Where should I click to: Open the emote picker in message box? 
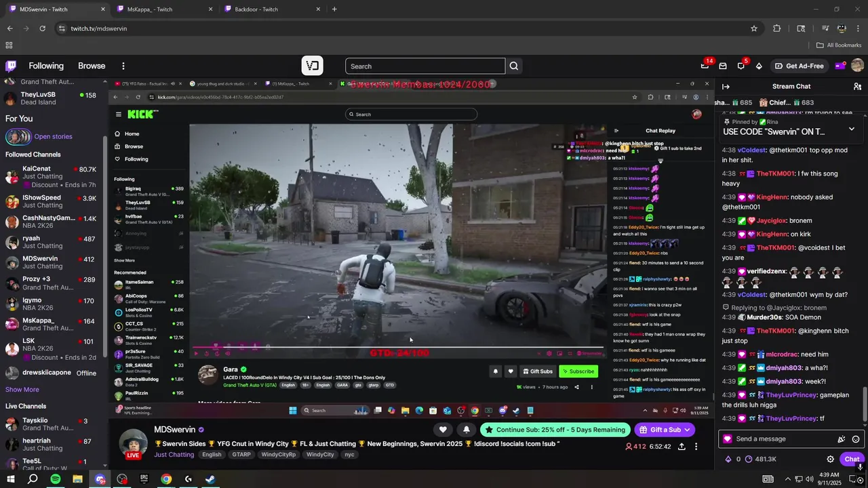pos(856,439)
